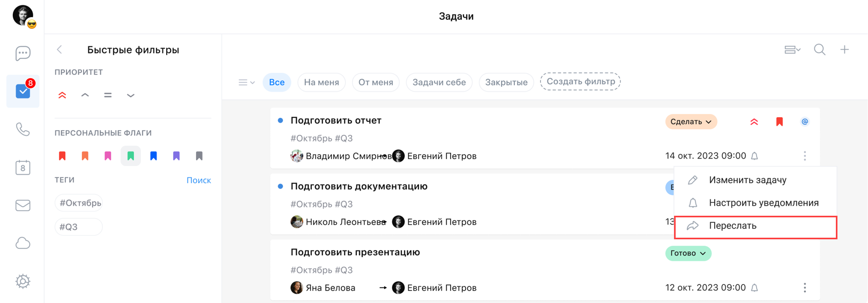
Task: Open the calls phone icon
Action: coord(23,130)
